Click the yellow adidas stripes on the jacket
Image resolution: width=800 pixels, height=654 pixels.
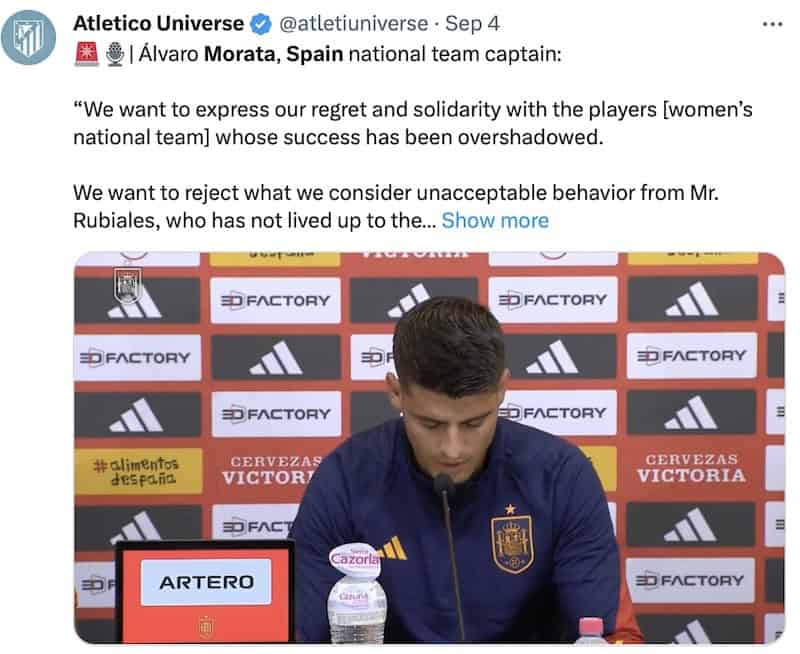pyautogui.click(x=394, y=548)
